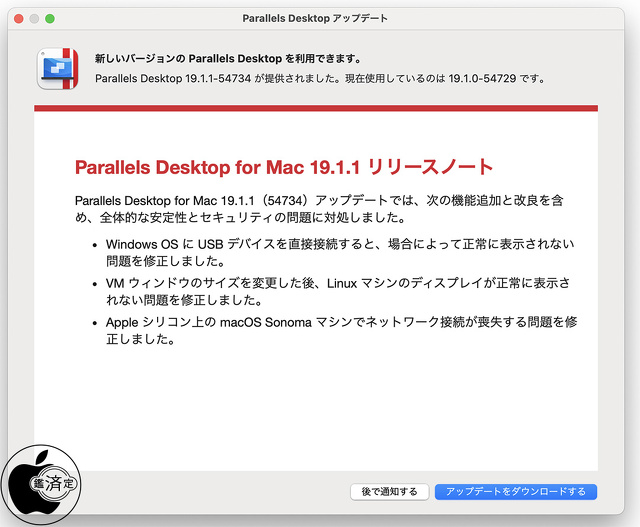
Task: Select the release notes heading 'Parallels Desktop for Mac 19.1.1 リリースノート'
Action: pos(284,167)
